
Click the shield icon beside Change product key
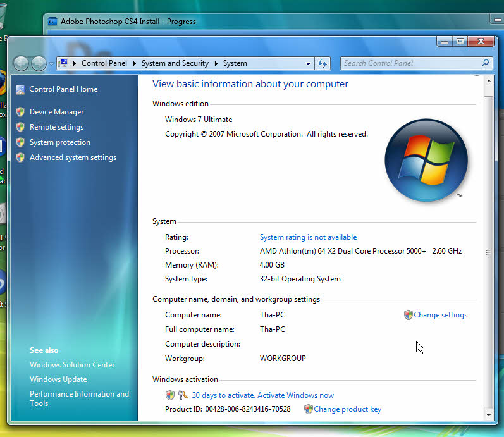click(x=309, y=409)
